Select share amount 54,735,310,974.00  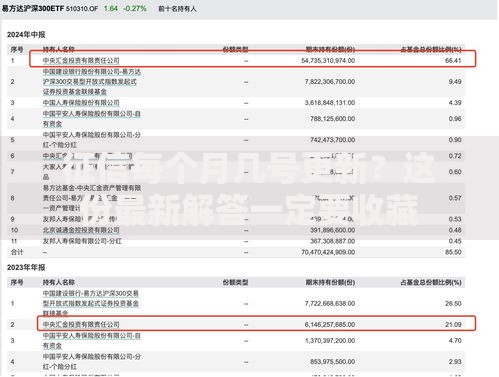328,61
